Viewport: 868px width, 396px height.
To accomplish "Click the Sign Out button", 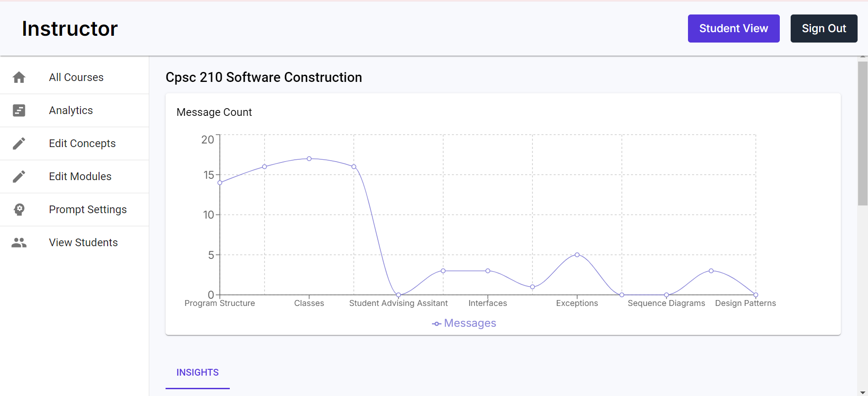I will pos(824,29).
